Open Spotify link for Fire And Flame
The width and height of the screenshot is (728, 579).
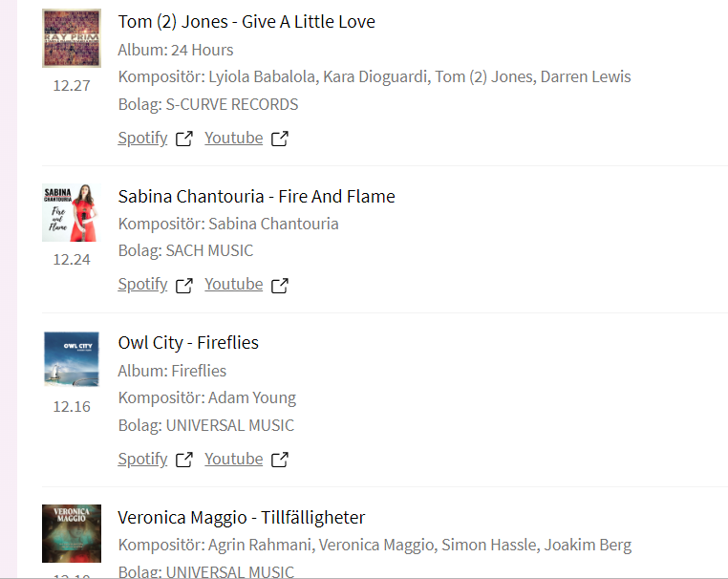coord(142,284)
